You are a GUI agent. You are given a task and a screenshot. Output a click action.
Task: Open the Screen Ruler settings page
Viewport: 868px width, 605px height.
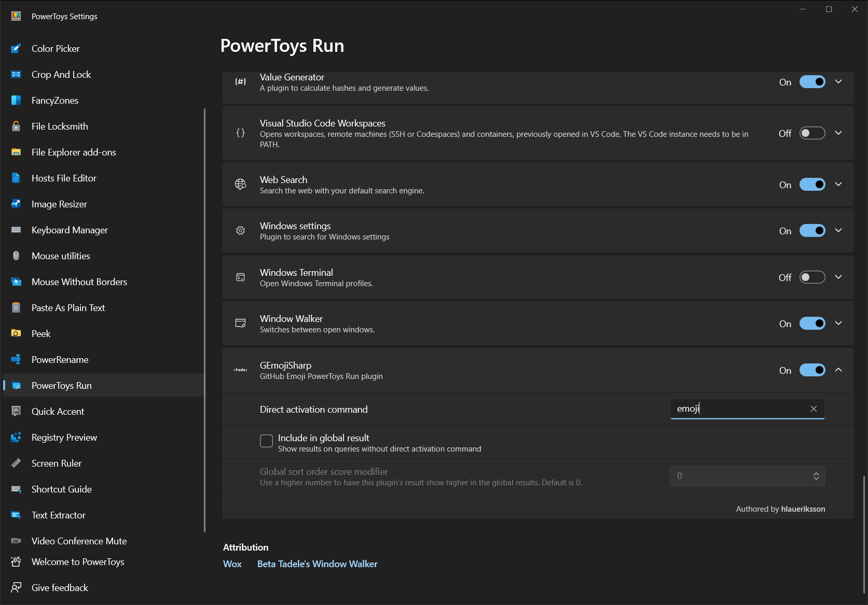coord(104,463)
